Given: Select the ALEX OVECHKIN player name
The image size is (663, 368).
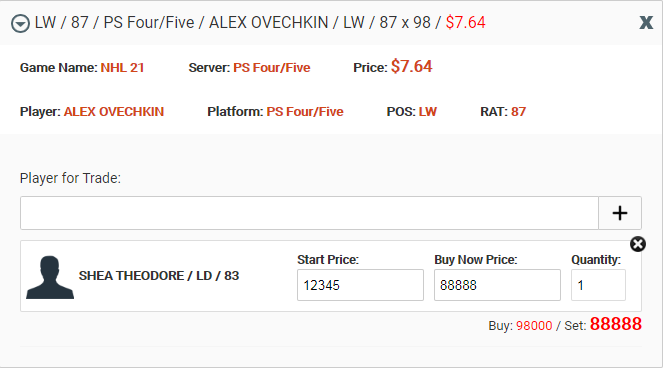Looking at the screenshot, I should click(x=114, y=112).
